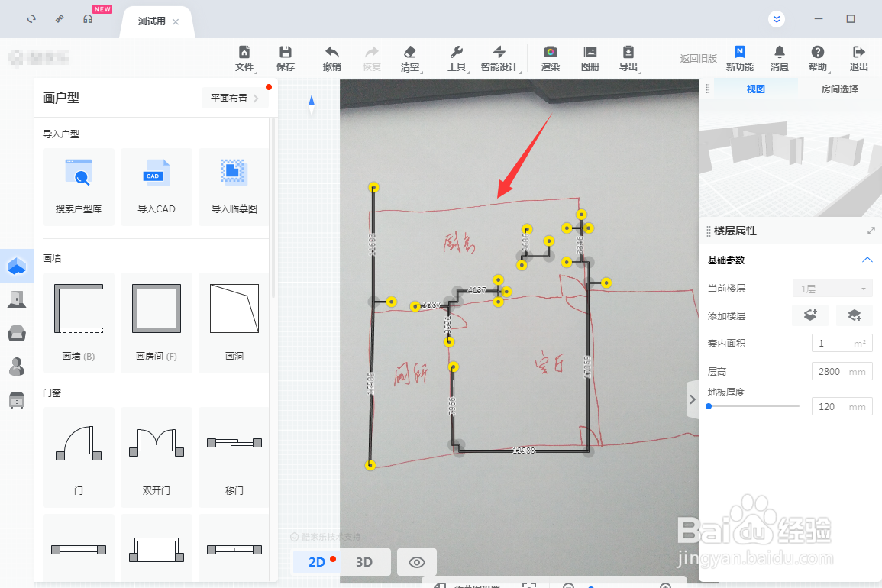Viewport: 882px width, 588px height.
Task: Open the floor plan sidebar tab (blue house icon)
Action: pos(17,266)
